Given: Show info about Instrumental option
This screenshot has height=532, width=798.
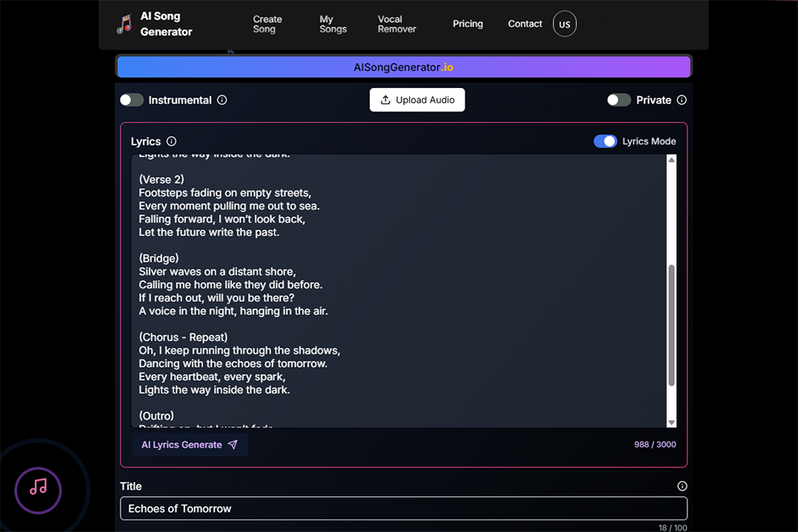Looking at the screenshot, I should pyautogui.click(x=222, y=100).
